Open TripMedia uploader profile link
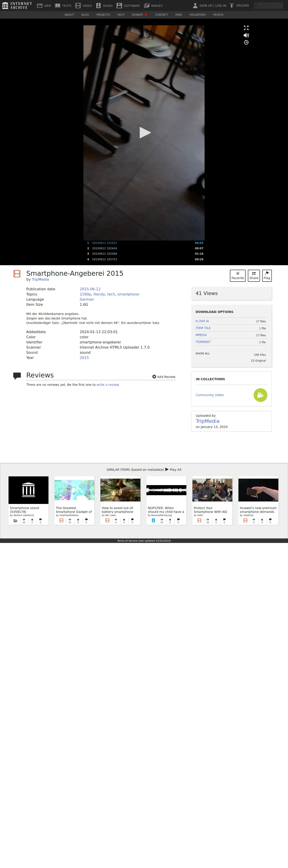The height and width of the screenshot is (868, 288). coord(207,421)
